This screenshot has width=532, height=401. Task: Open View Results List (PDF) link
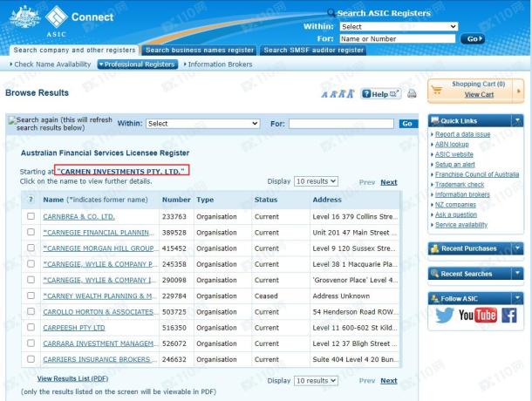pos(72,378)
